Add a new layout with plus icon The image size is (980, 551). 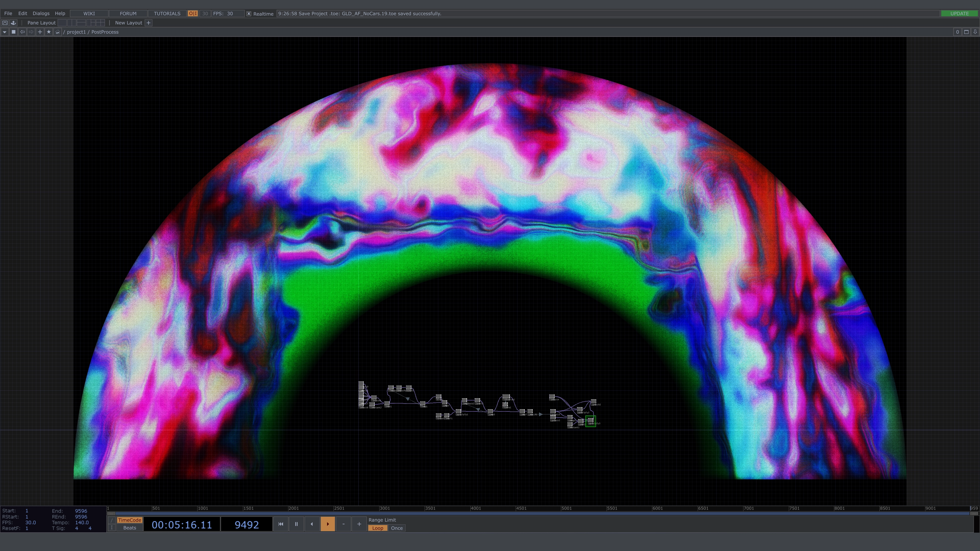[148, 23]
